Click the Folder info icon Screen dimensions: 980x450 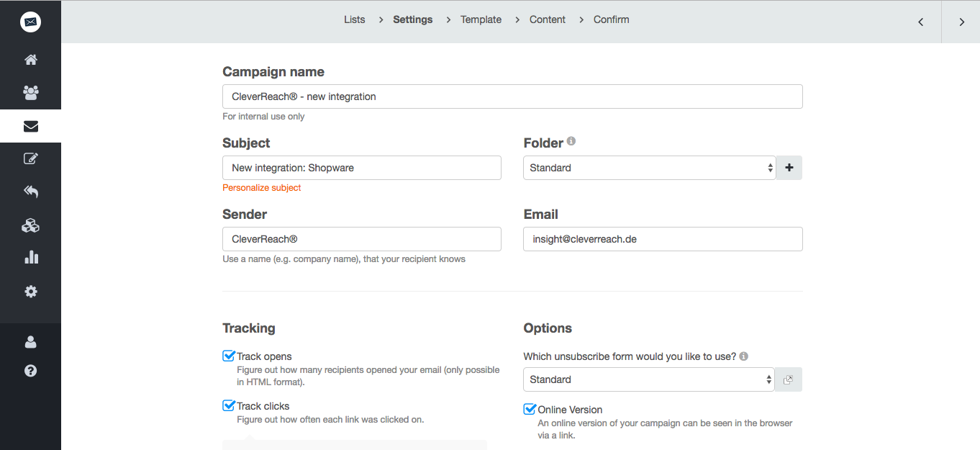coord(571,141)
